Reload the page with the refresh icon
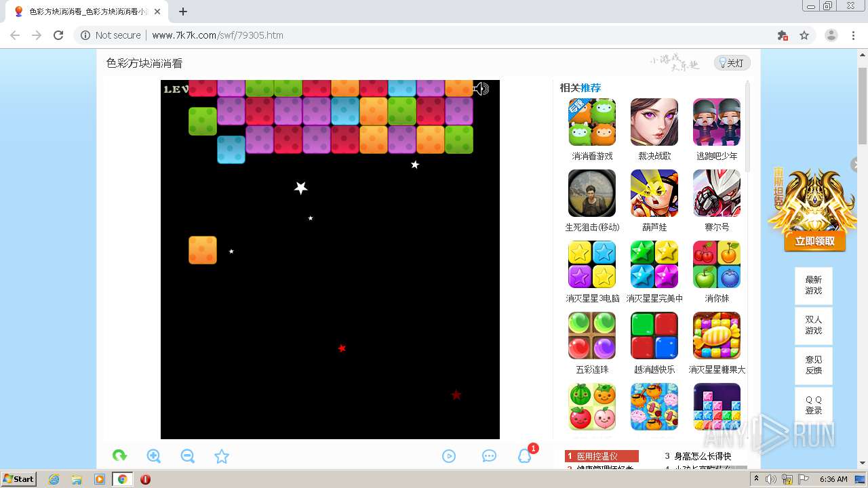This screenshot has height=488, width=868. click(58, 35)
